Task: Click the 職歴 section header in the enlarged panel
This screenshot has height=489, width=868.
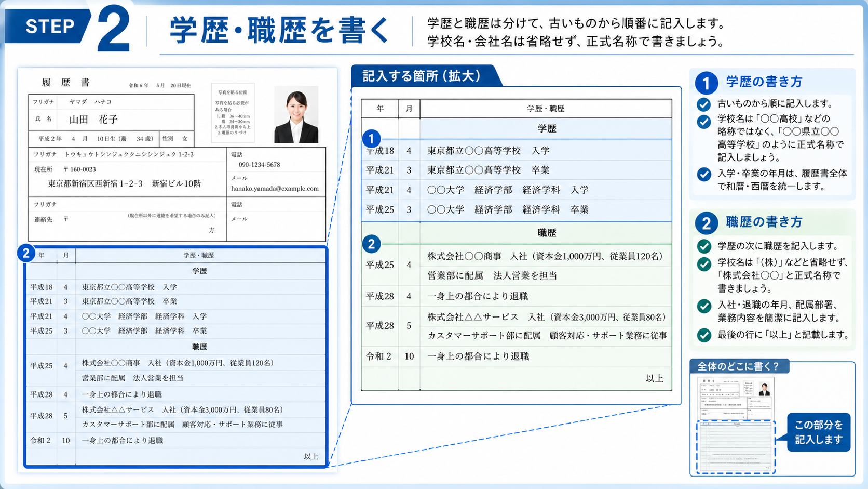Action: point(547,233)
